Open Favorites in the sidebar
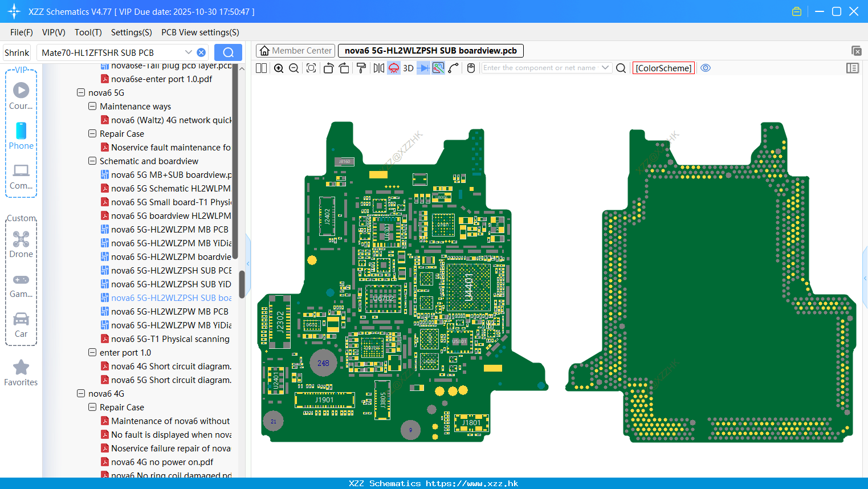868x489 pixels. point(21,373)
